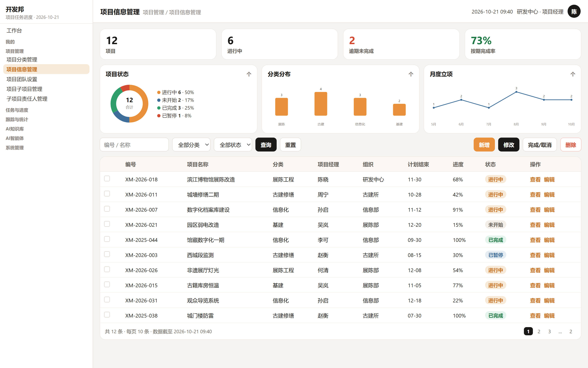Open 项目团队设置 in sidebar

[46, 79]
